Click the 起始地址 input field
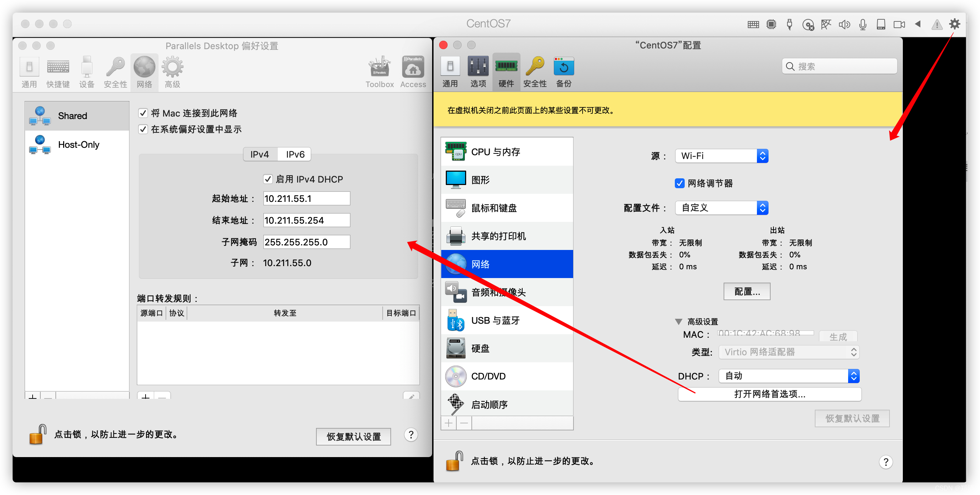Viewport: 980px width, 495px height. 306,198
